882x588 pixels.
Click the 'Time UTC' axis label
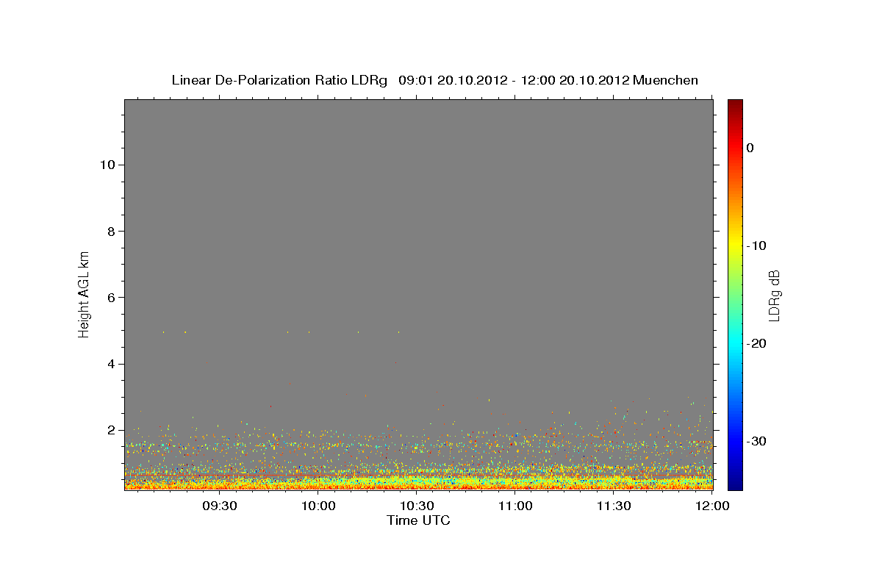[x=418, y=520]
